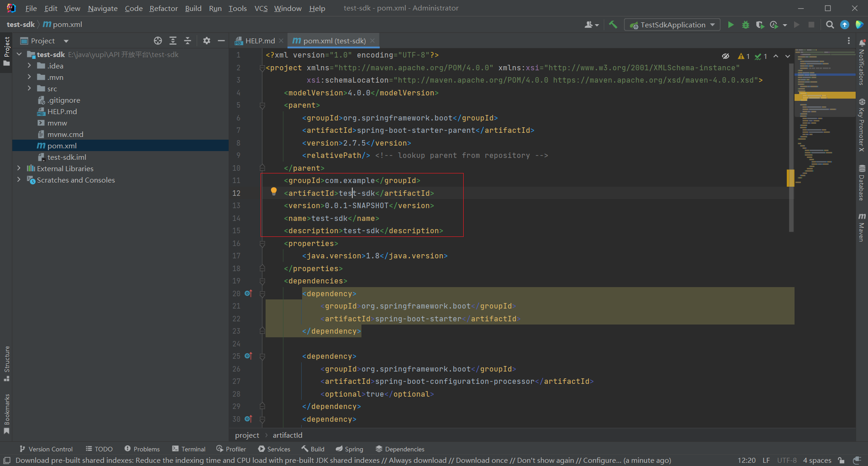Open the Refactor menu
This screenshot has height=466, width=868.
[x=163, y=8]
